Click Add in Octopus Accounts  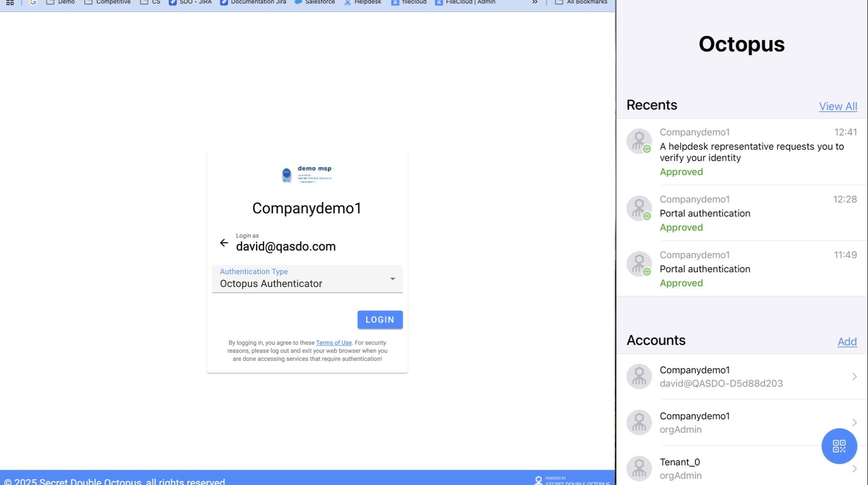847,342
